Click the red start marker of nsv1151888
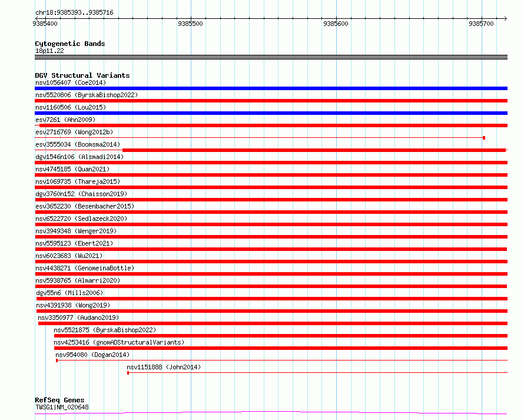Viewport: 524px width, 420px height. (x=128, y=373)
